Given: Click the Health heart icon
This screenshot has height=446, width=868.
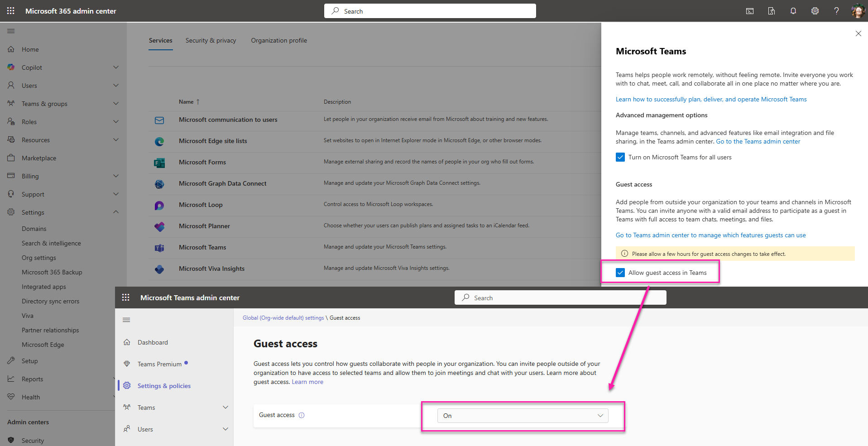Looking at the screenshot, I should pos(11,397).
